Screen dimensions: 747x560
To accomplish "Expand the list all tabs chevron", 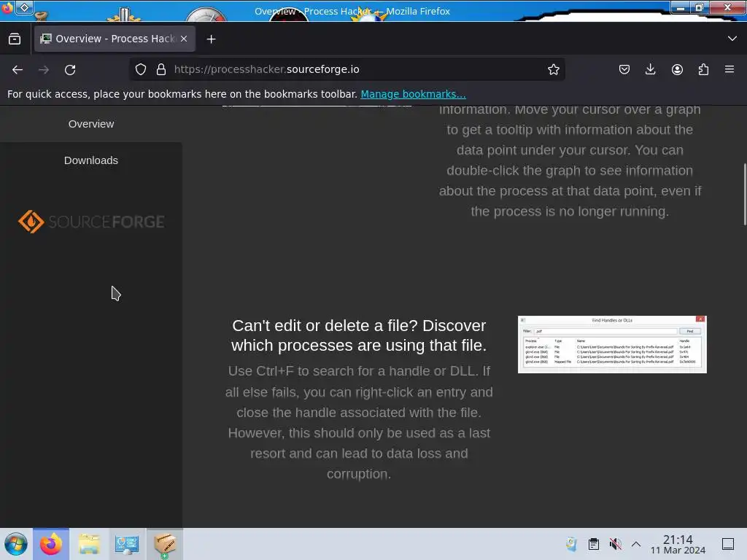I will pos(732,39).
